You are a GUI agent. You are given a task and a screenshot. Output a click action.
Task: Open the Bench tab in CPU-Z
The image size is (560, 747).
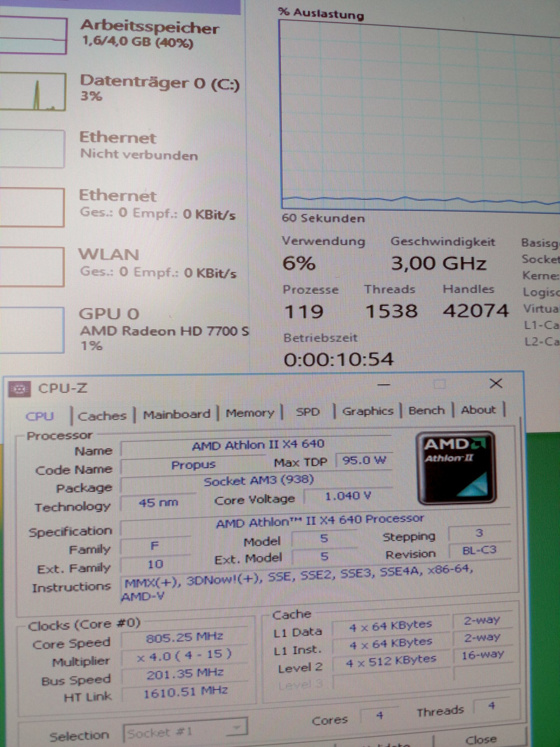pos(426,410)
